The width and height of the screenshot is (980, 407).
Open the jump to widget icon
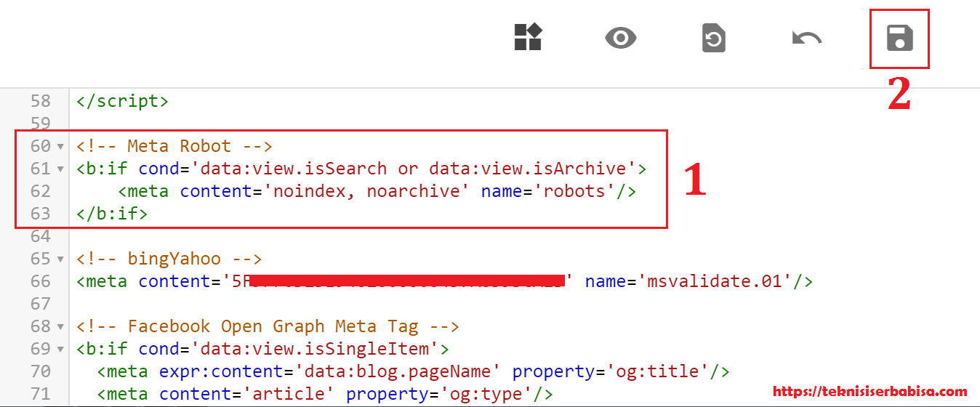coord(529,37)
